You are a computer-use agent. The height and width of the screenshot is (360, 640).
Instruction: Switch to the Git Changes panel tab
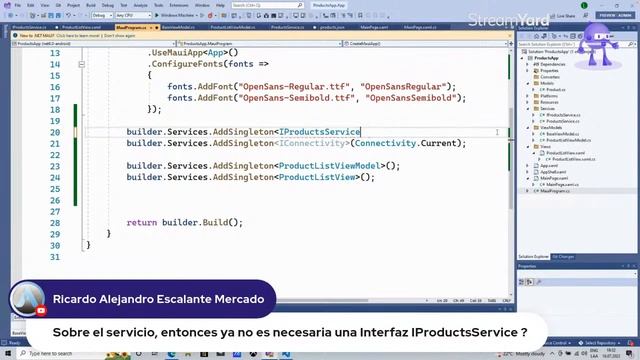click(563, 257)
